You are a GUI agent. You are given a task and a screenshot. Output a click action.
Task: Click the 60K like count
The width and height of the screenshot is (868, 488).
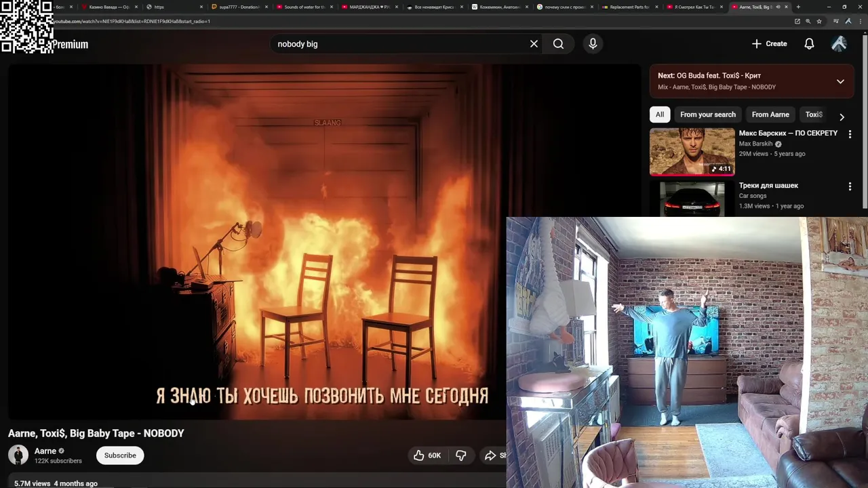coord(435,455)
